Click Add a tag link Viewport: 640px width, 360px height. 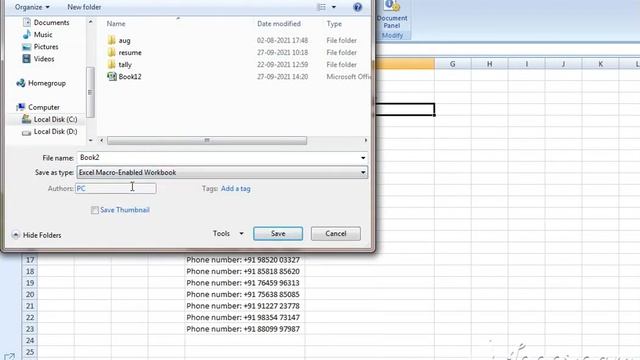[236, 189]
